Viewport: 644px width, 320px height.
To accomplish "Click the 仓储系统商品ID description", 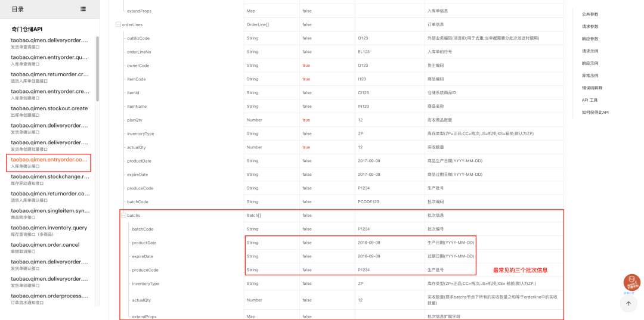I will point(441,93).
